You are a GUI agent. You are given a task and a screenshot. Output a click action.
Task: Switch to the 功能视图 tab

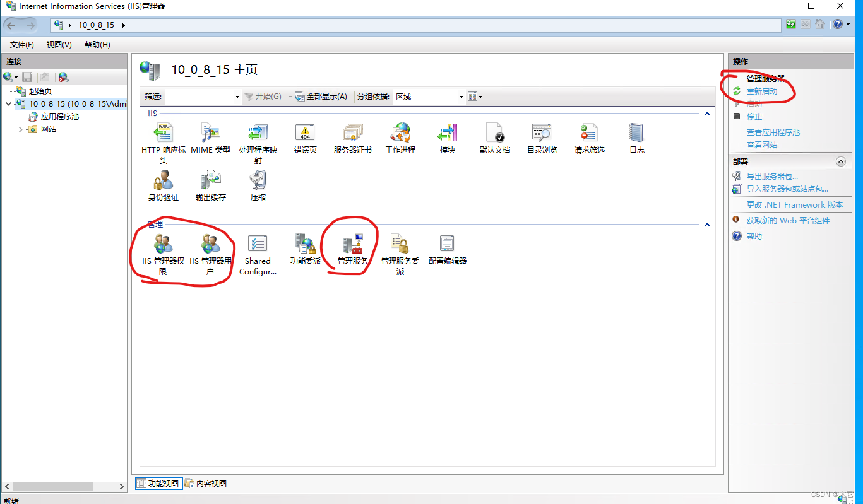coord(158,484)
